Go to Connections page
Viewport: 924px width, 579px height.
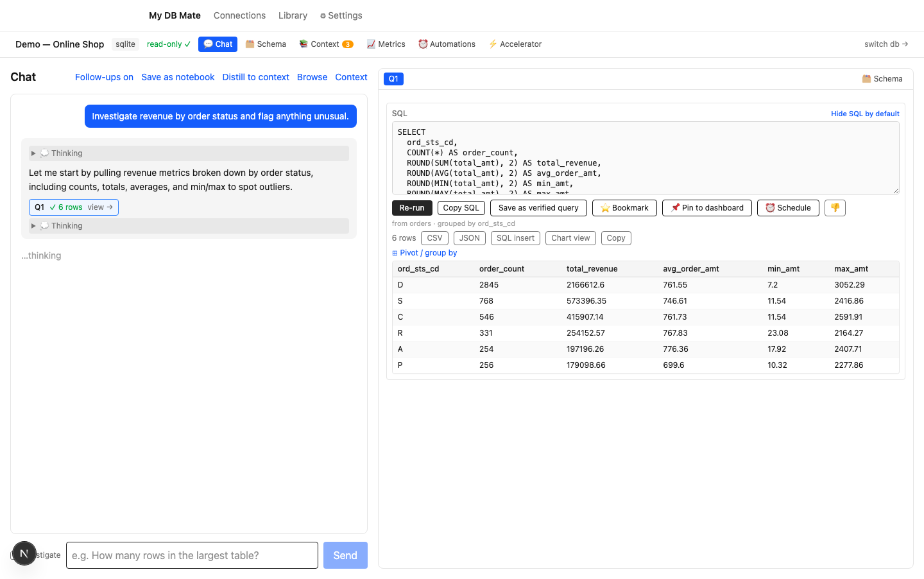[239, 15]
